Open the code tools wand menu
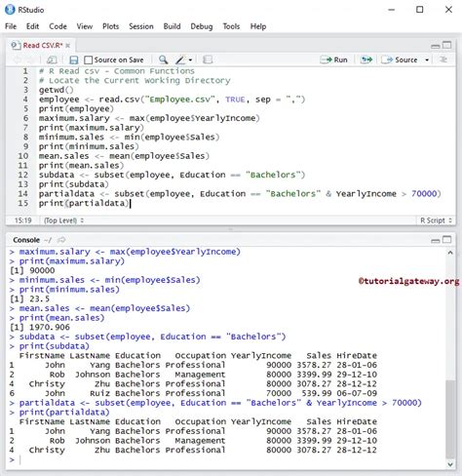This screenshot has width=462, height=476. (184, 59)
